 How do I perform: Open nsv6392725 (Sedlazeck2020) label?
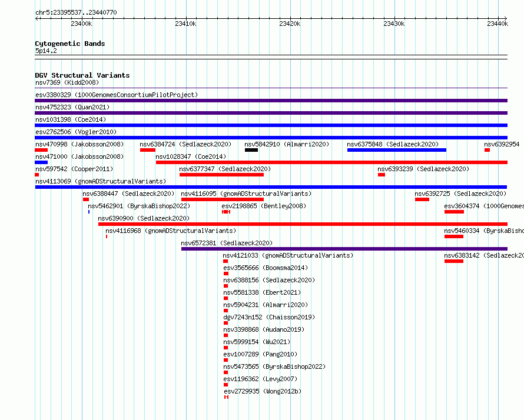coord(460,194)
